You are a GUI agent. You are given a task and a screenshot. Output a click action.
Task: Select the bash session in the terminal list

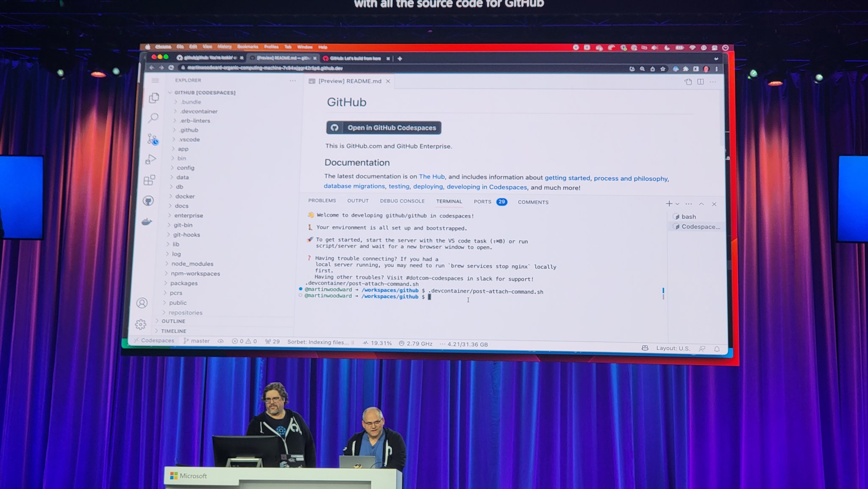(689, 216)
